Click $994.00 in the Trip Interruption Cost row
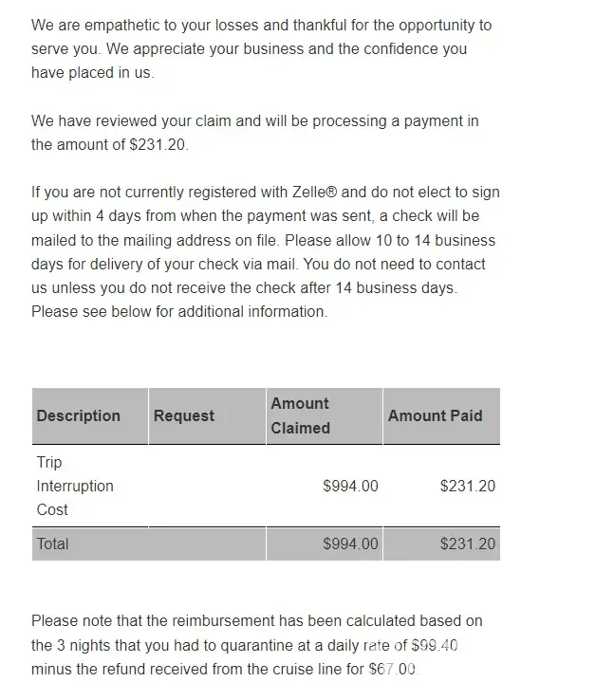This screenshot has height=700, width=614. point(350,486)
